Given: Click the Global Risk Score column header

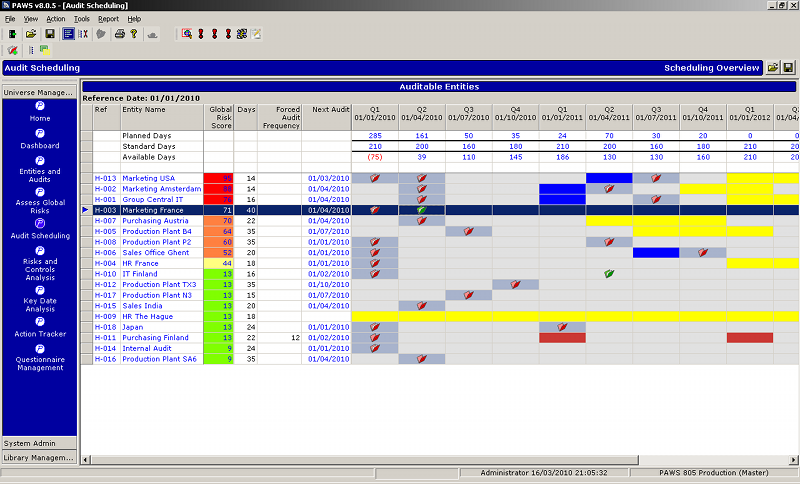Looking at the screenshot, I should point(219,116).
